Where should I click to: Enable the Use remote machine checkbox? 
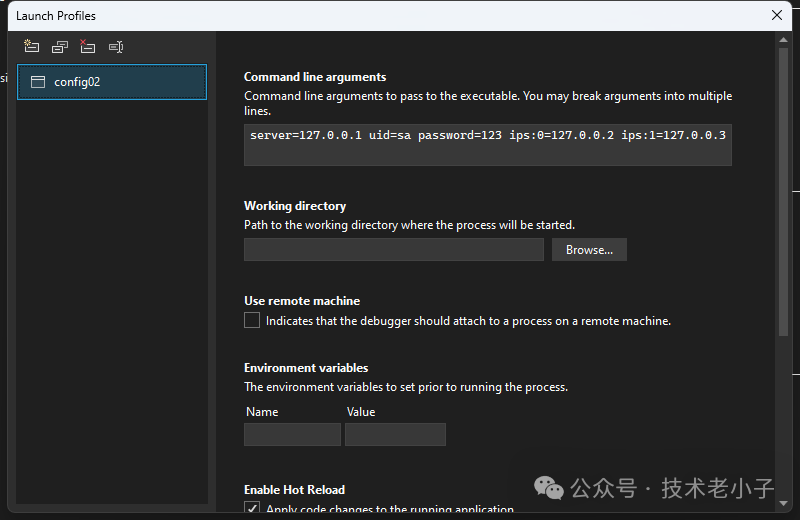click(252, 321)
